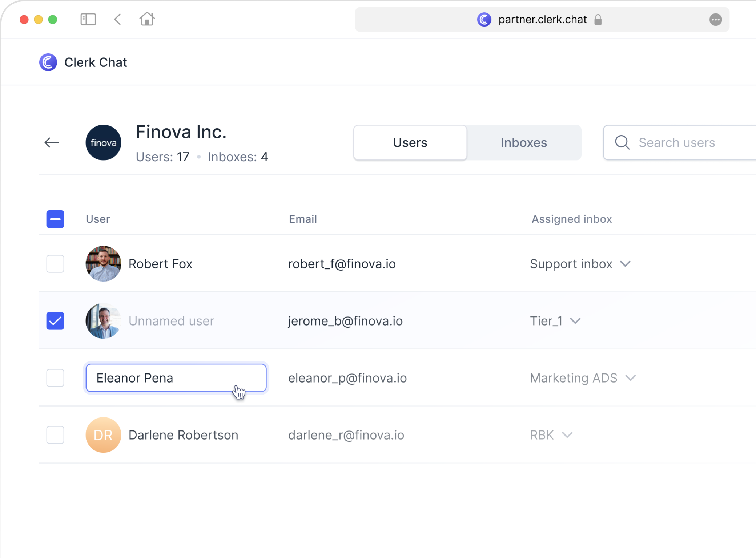Screen dimensions: 756x558
Task: Expand the RBK inbox dropdown for Darlene Robertson
Action: (568, 435)
